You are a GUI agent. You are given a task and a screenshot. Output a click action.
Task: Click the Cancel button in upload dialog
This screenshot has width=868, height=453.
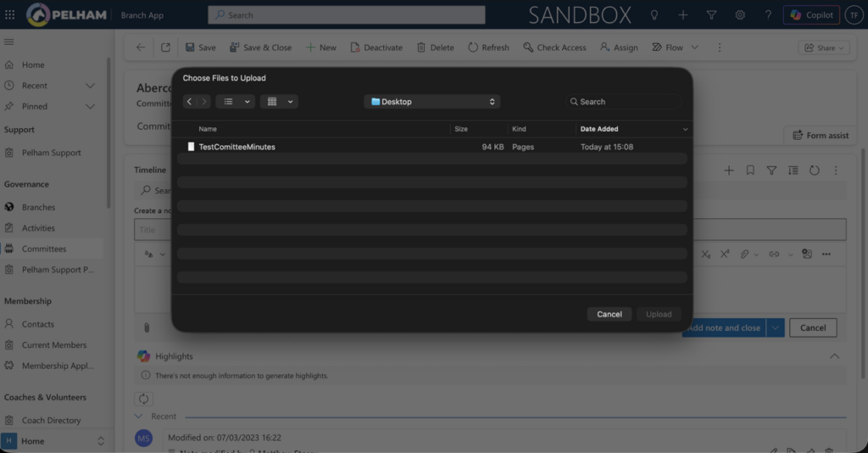[609, 314]
